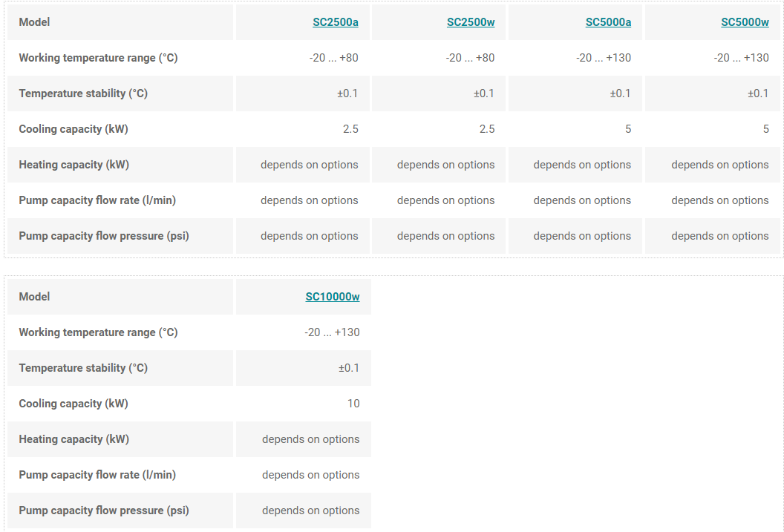This screenshot has height=532, width=784.
Task: Select the SC10000w temperature stability value
Action: 349,368
